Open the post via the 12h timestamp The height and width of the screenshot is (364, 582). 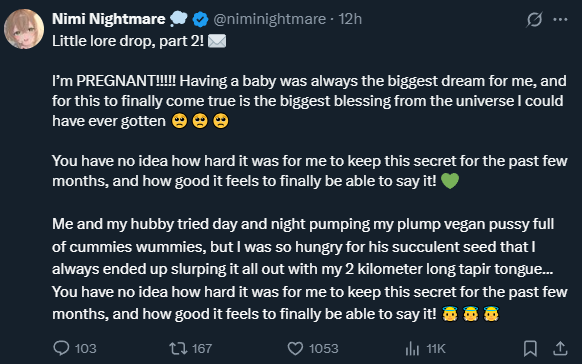(x=350, y=19)
